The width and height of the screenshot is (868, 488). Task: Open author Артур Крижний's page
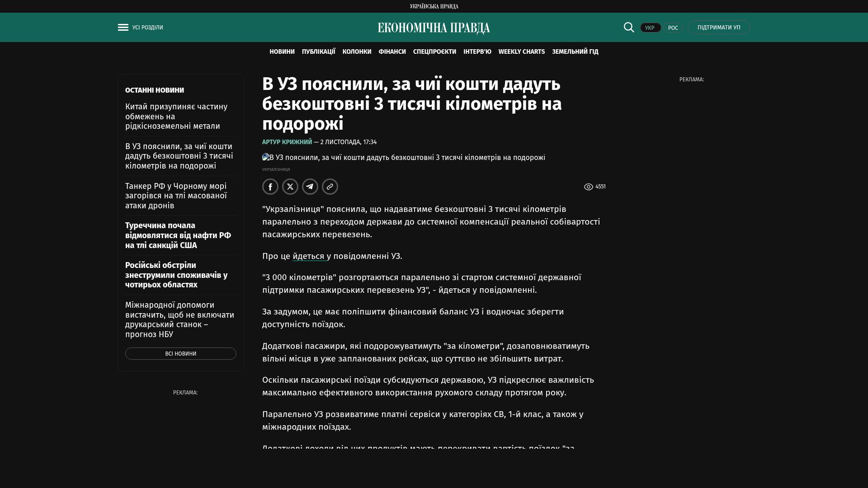pyautogui.click(x=287, y=142)
